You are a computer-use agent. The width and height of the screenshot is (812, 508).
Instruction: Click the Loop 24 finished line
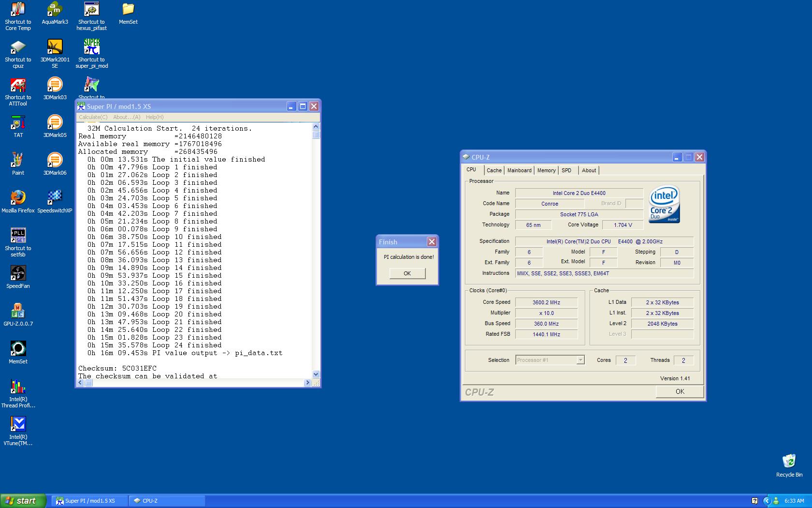point(155,345)
